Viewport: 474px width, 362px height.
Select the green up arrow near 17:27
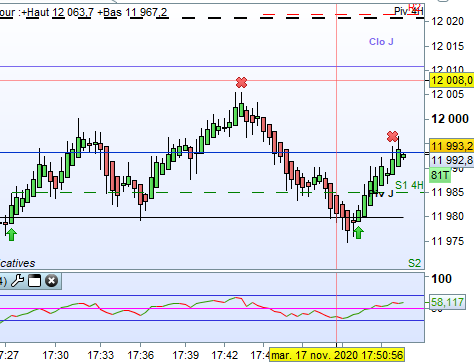click(x=11, y=234)
